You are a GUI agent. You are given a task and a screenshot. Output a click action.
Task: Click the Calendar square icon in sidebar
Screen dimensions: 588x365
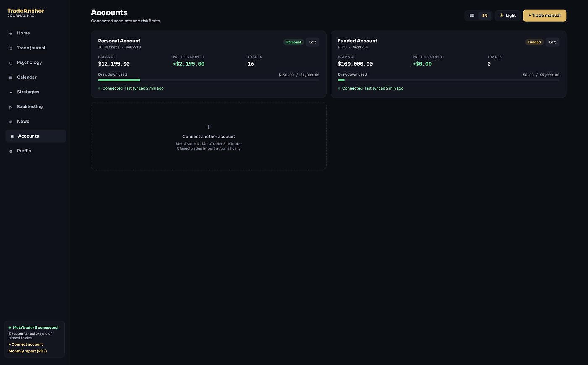click(11, 78)
